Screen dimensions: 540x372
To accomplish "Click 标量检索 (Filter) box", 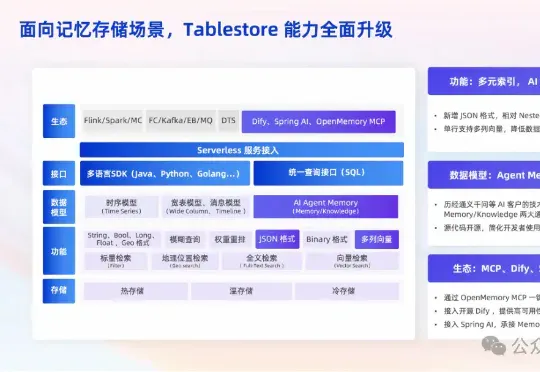I will coord(116,261).
